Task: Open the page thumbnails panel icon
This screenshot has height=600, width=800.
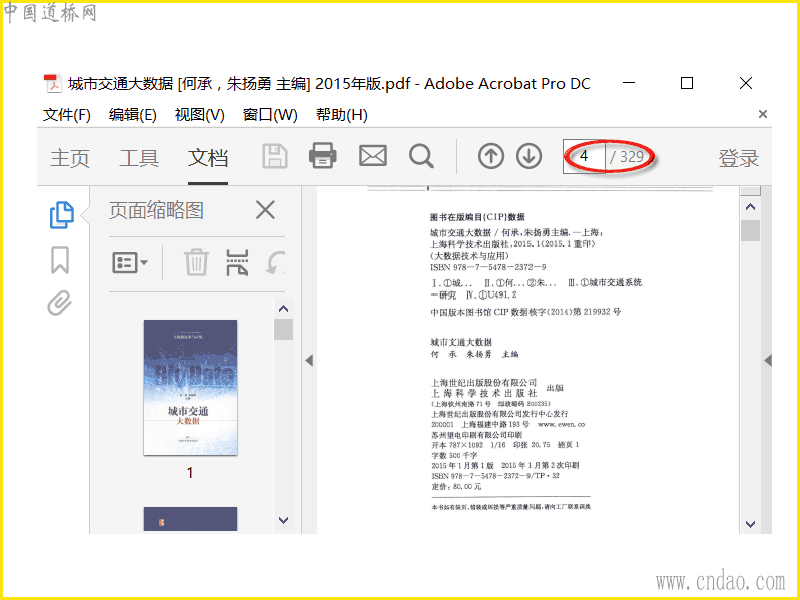Action: 62,215
